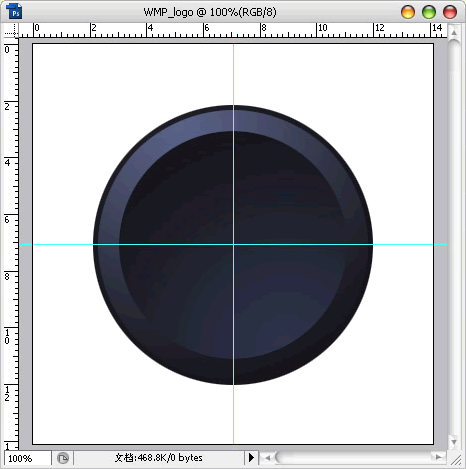Click the Photoshop document icon in title bar
The height and width of the screenshot is (469, 466).
pyautogui.click(x=14, y=11)
